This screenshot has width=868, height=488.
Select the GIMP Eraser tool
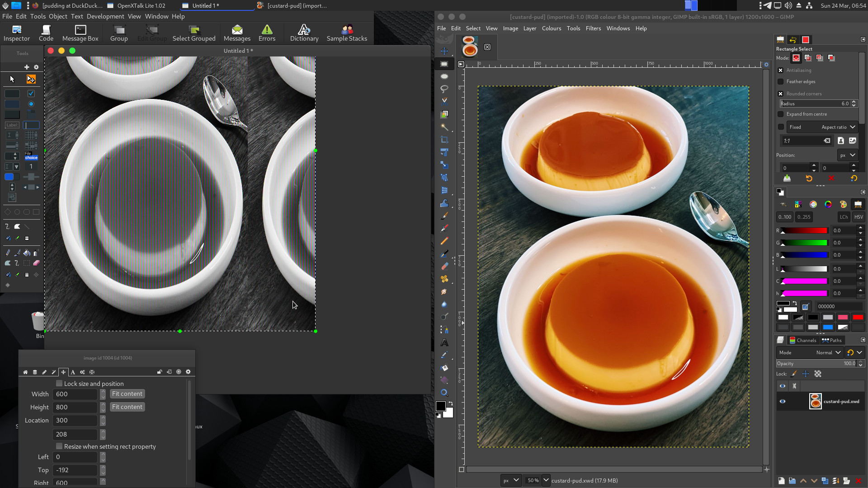pos(444,266)
